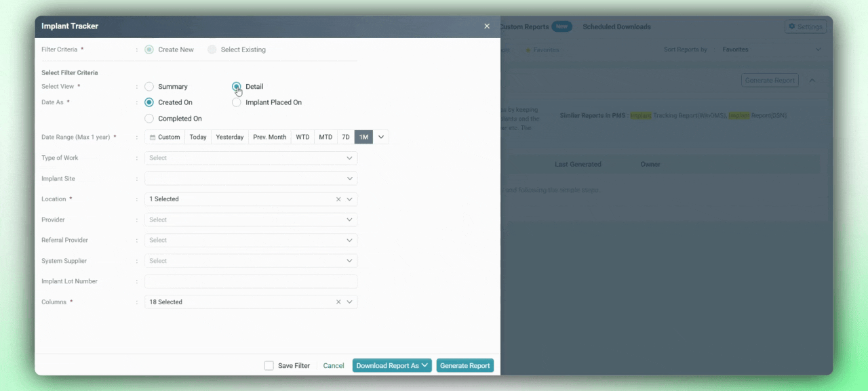This screenshot has width=868, height=391.
Task: Cancel the Implant Tracker filter
Action: (x=334, y=366)
